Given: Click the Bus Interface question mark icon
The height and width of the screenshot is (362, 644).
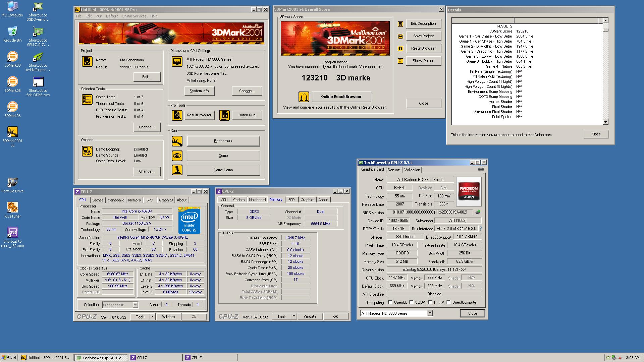Looking at the screenshot, I should 481,229.
